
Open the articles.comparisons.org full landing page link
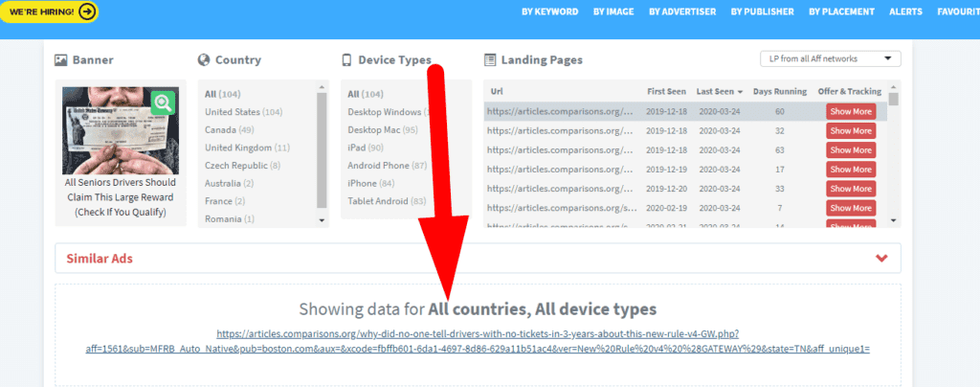pos(479,341)
